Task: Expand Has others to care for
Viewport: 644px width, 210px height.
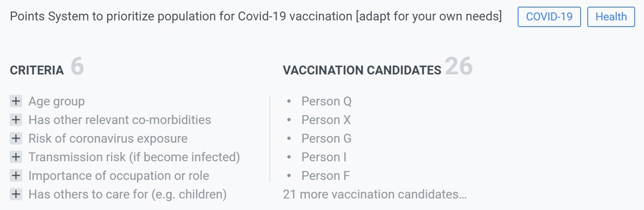Action: (16, 194)
